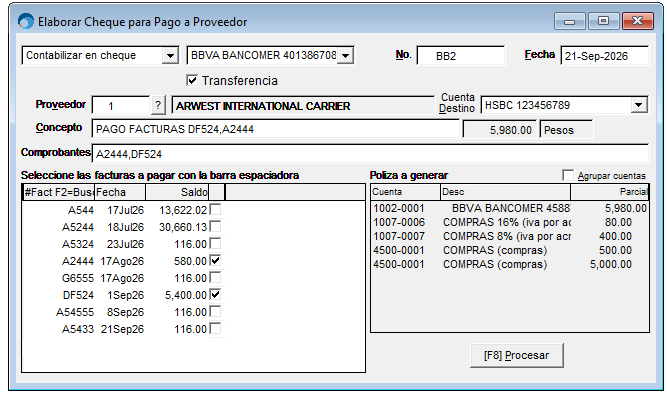Select date 23Jul26 in invoice list
The height and width of the screenshot is (394, 667).
(x=125, y=244)
